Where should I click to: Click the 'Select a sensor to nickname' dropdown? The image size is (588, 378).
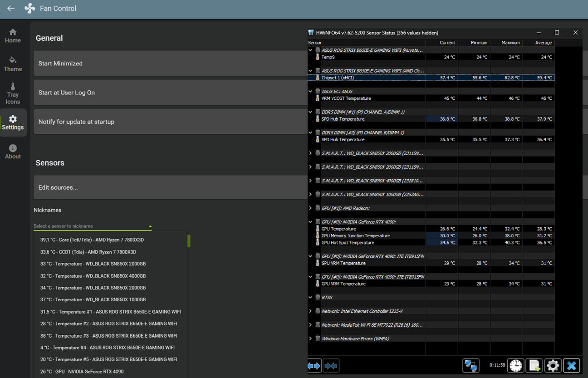[x=93, y=226]
